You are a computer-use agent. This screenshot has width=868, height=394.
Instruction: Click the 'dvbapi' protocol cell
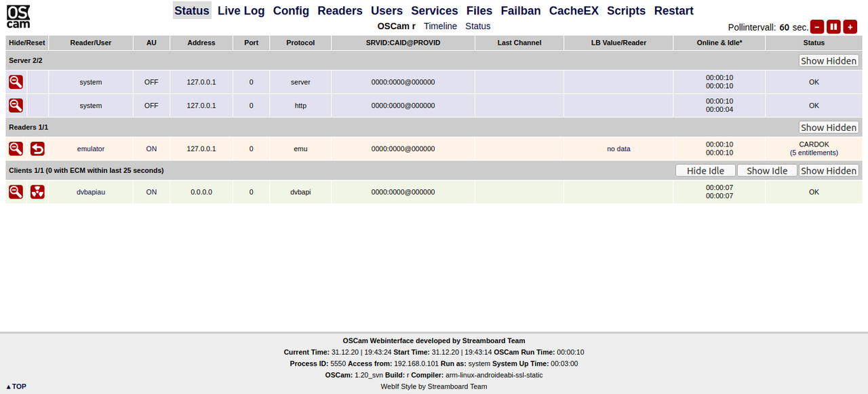(300, 192)
